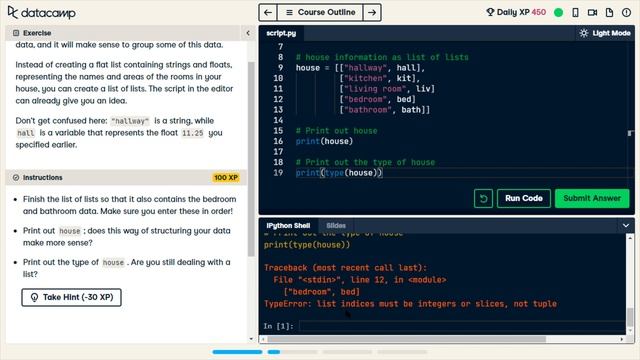Click the second course progress bar segment
This screenshot has width=640, height=360.
coord(292,352)
